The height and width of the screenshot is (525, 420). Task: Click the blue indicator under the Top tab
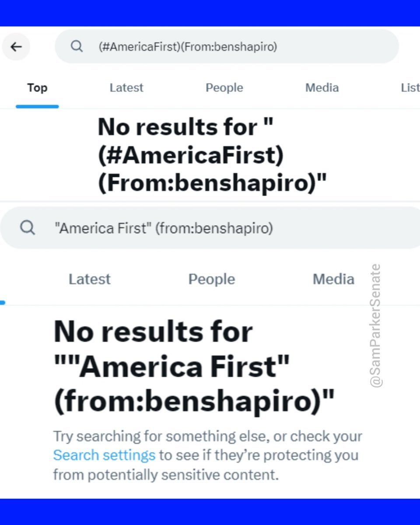click(x=37, y=106)
